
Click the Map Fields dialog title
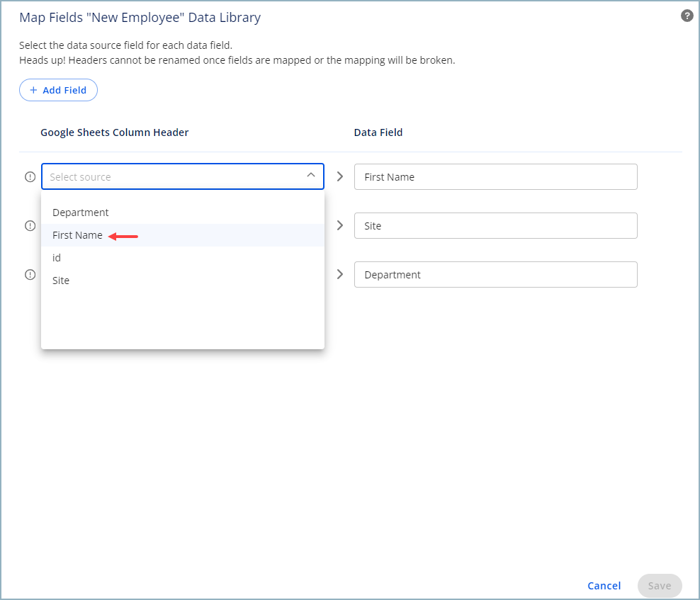tap(140, 18)
